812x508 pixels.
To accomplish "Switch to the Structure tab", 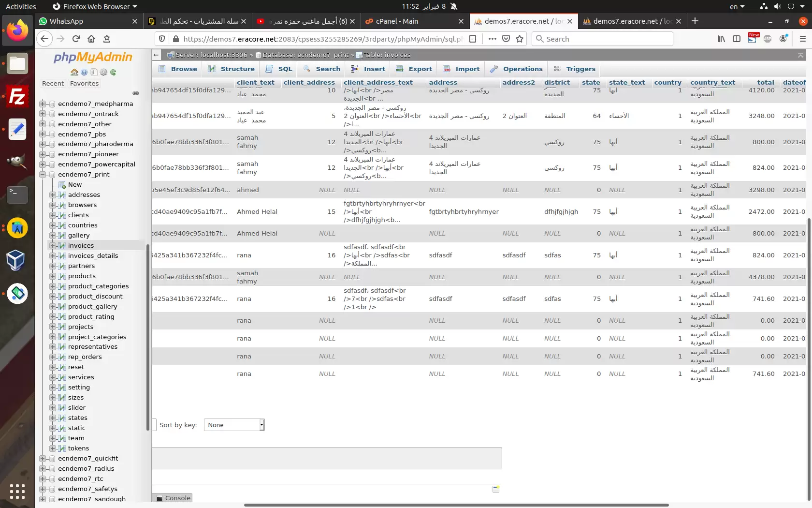I will (232, 69).
